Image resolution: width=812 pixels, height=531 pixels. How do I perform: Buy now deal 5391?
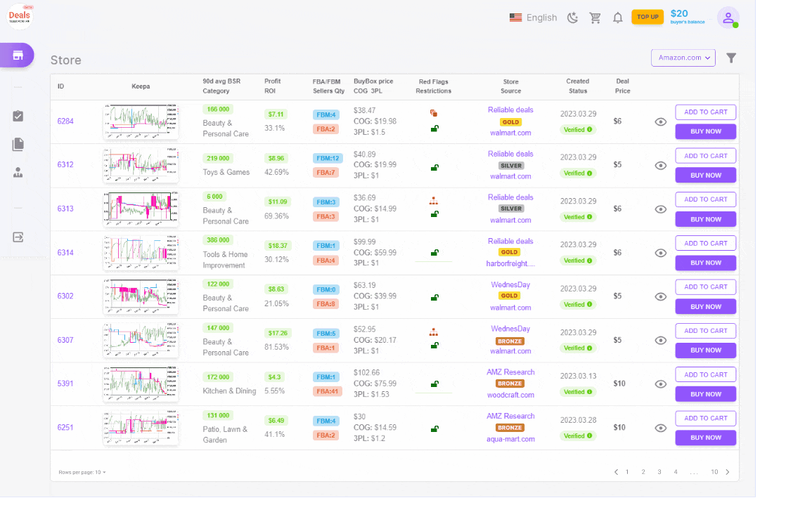705,394
